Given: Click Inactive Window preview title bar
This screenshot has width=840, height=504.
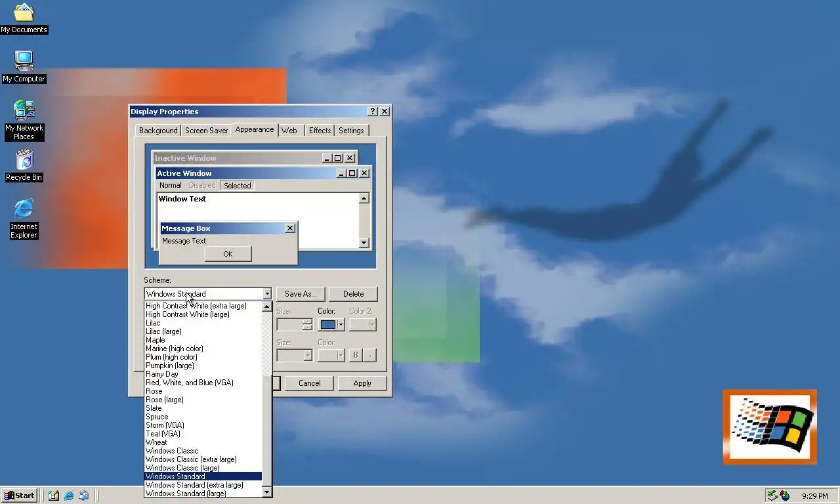Looking at the screenshot, I should pyautogui.click(x=254, y=158).
